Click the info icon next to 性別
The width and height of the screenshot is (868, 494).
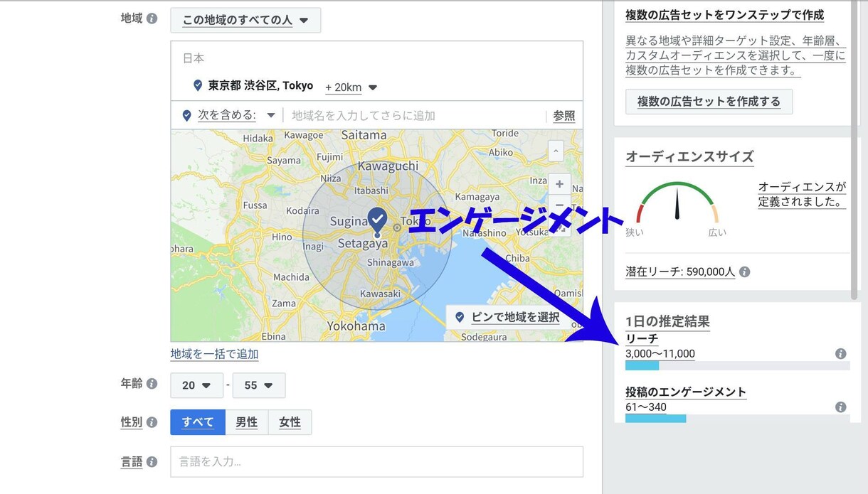click(x=152, y=422)
